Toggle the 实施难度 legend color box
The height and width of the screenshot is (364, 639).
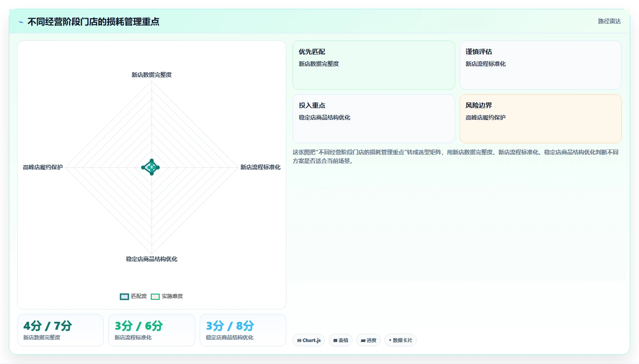pyautogui.click(x=155, y=296)
